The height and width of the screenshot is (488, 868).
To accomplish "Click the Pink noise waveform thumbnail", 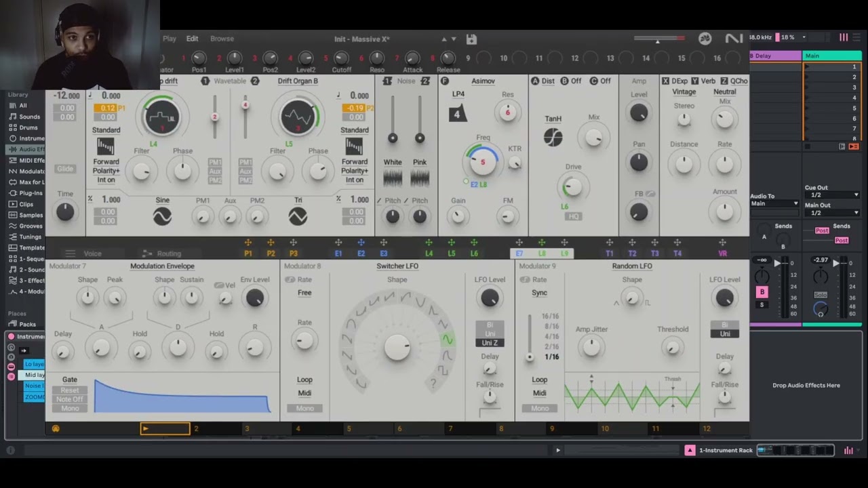I will (x=420, y=178).
